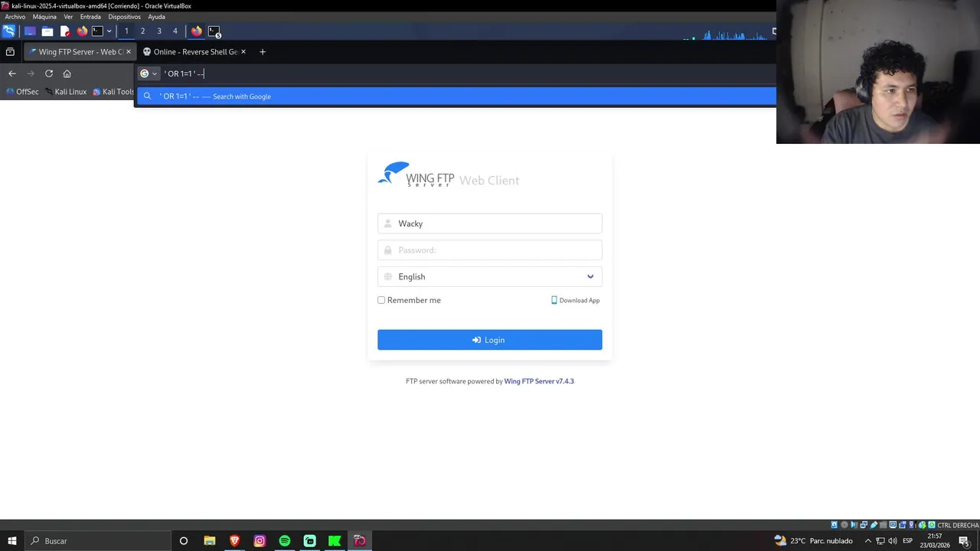Open the weather widget showing 23°C

(813, 541)
